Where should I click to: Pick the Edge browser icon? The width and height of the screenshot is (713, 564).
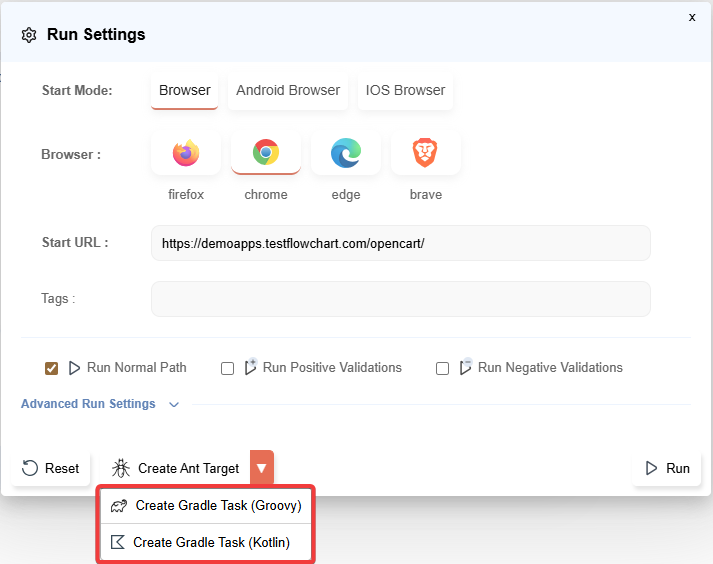(x=346, y=153)
